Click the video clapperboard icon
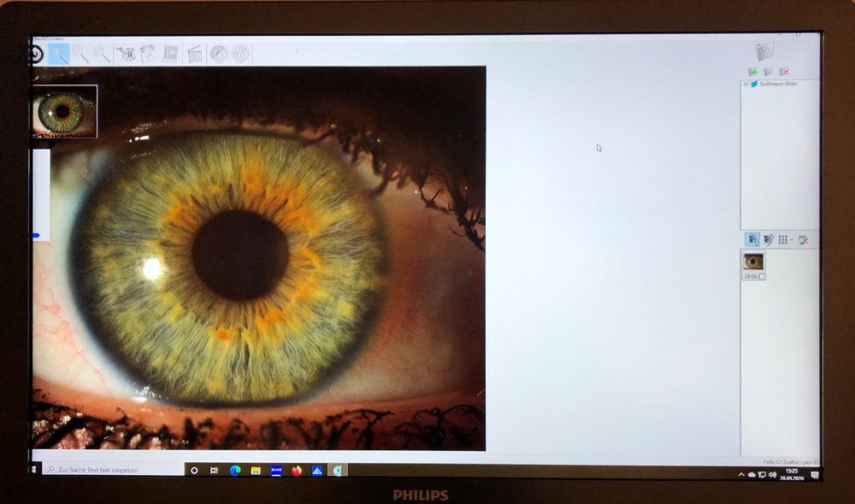This screenshot has width=855, height=504. [x=195, y=54]
